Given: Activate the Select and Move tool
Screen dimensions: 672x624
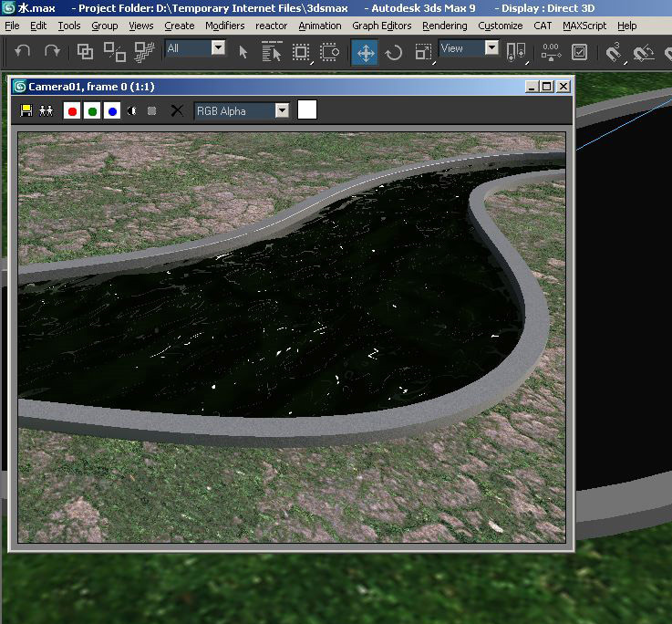Looking at the screenshot, I should (x=365, y=52).
